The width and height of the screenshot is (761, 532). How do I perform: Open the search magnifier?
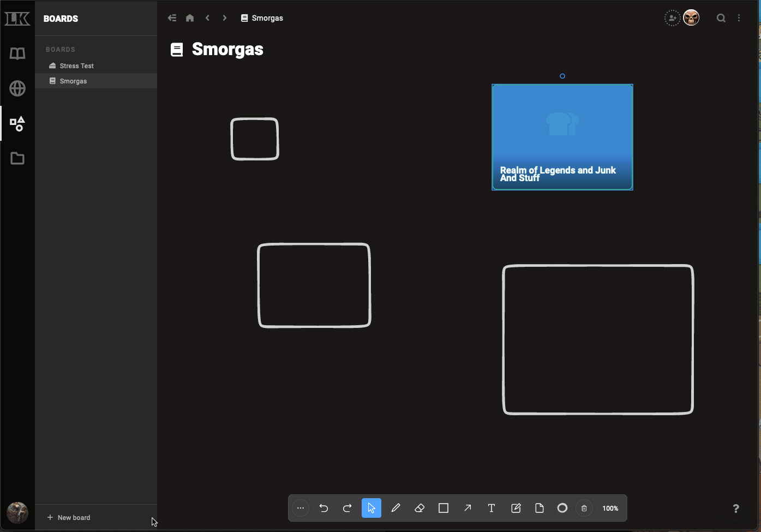(721, 18)
